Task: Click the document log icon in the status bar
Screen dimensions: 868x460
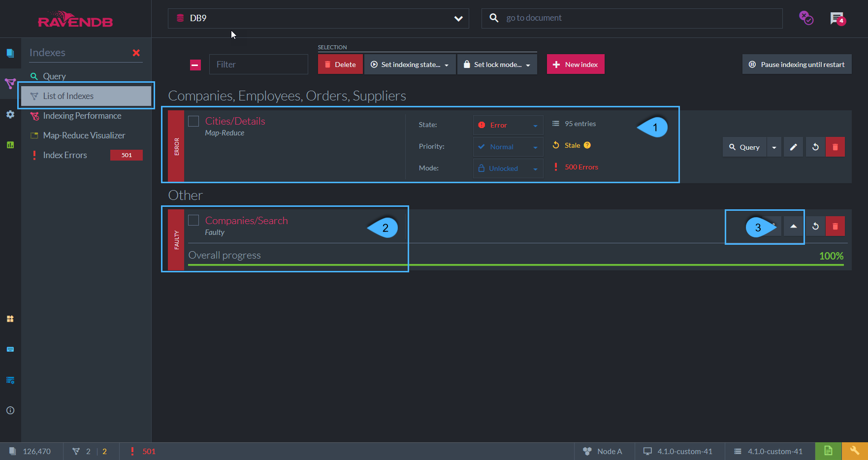Action: pyautogui.click(x=828, y=451)
